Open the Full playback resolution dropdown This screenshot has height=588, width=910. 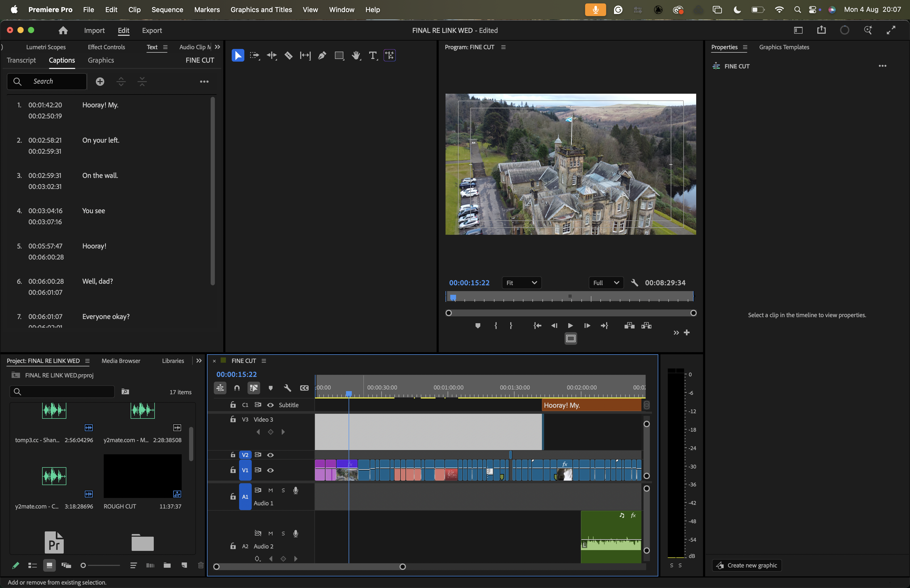click(x=606, y=283)
